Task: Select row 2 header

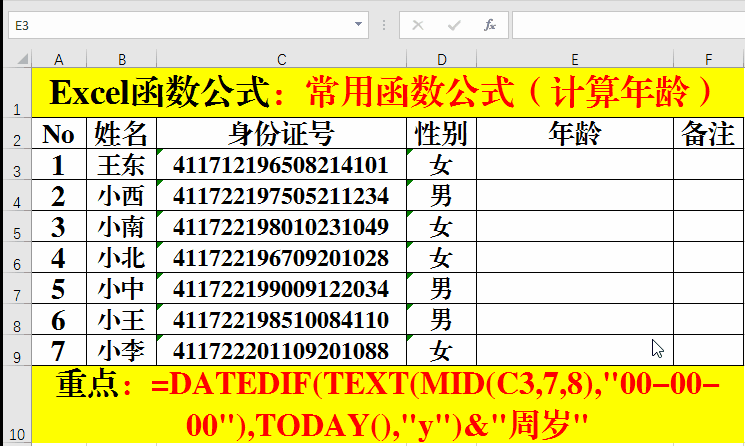Action: pos(18,133)
